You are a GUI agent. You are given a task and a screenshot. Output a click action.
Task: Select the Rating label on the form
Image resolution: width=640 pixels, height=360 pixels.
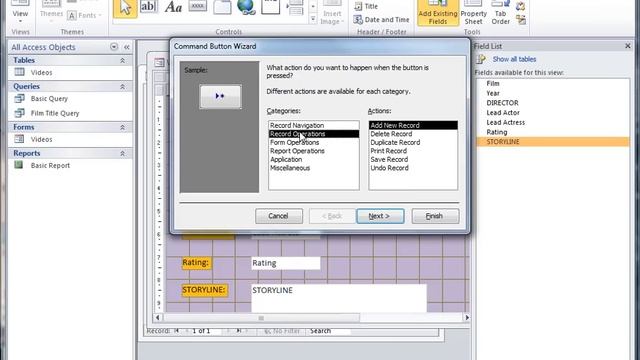[x=196, y=263]
